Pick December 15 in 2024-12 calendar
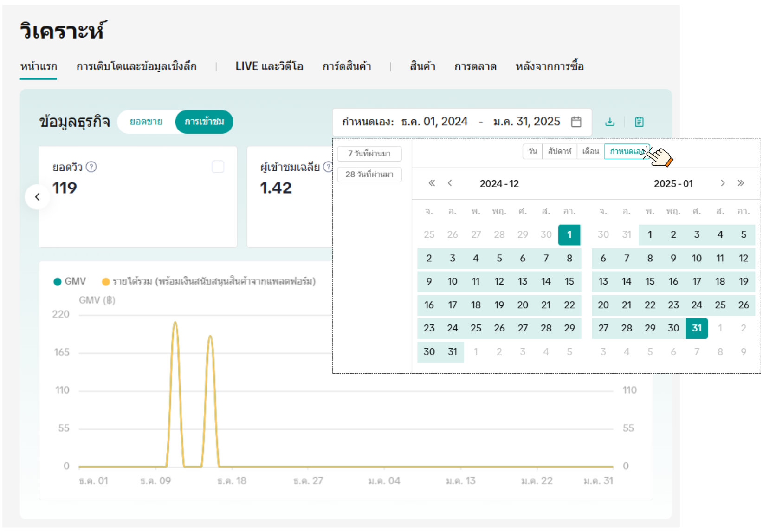Screen dimensions: 763x532 click(x=569, y=281)
